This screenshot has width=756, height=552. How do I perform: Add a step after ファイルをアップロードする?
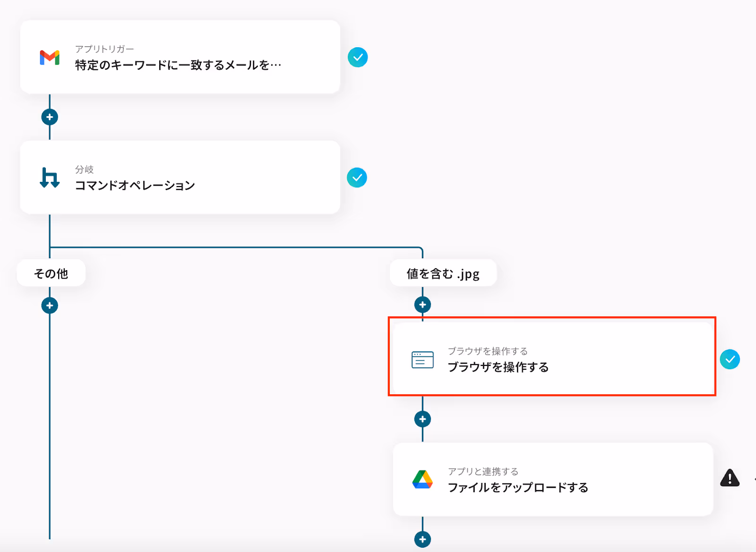[x=422, y=539]
